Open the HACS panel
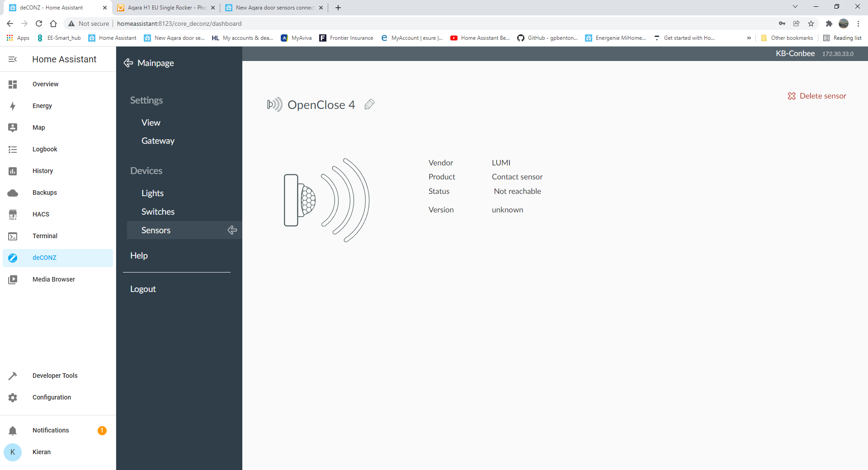Viewport: 868px width, 470px height. pos(41,214)
